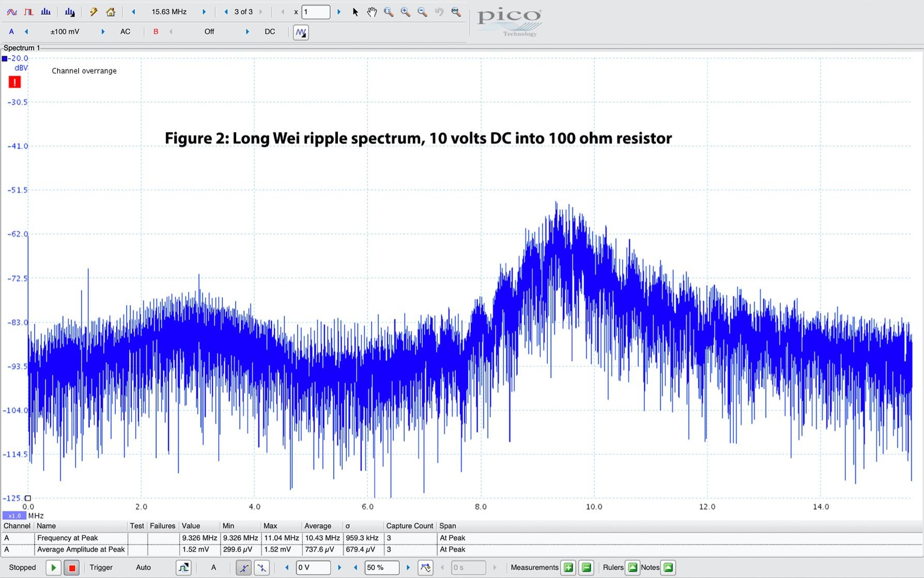The image size is (924, 578).
Task: Open the ±100 mV range dropdown
Action: (65, 32)
